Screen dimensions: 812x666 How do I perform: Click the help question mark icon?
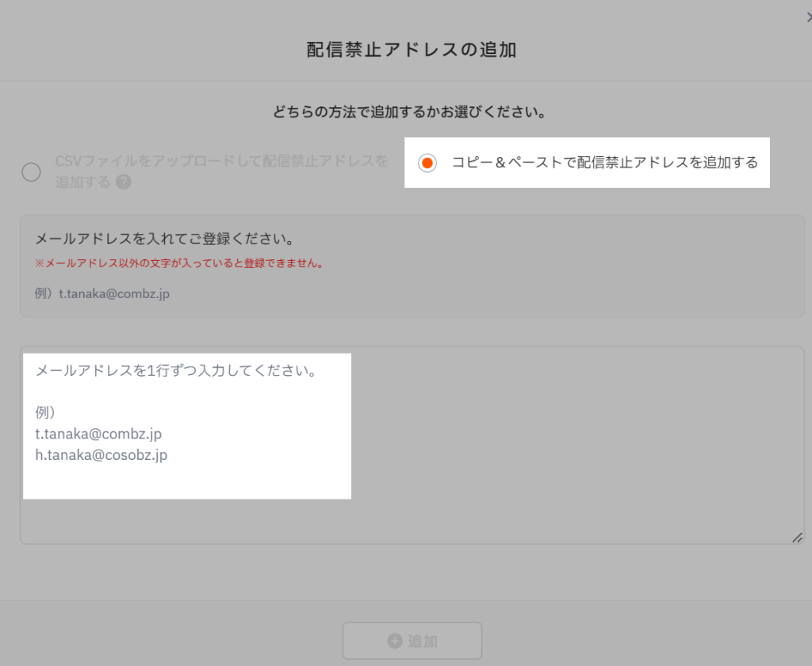pos(124,182)
